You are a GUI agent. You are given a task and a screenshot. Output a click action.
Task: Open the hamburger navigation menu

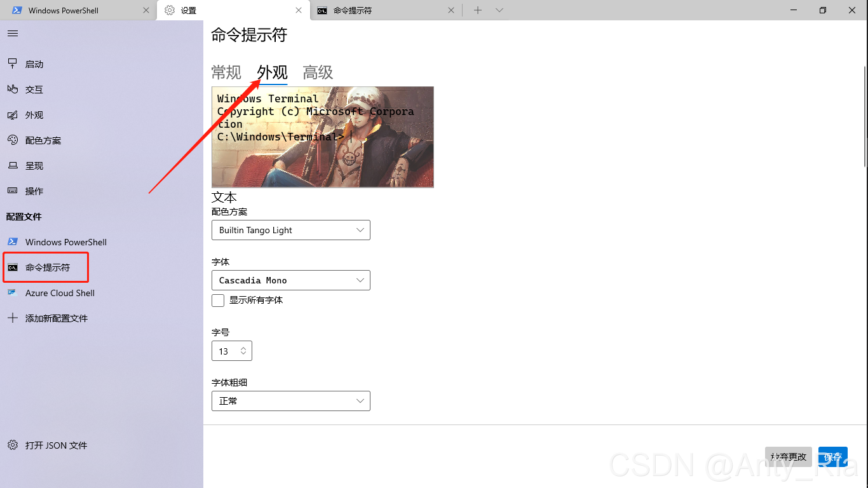[13, 33]
